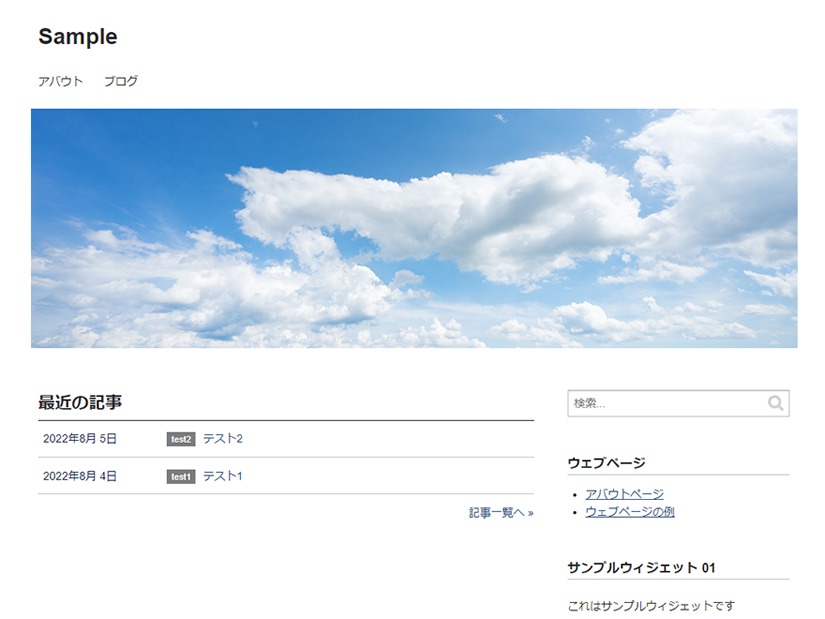This screenshot has height=619, width=825.
Task: Click the search magnifier icon
Action: (x=775, y=403)
